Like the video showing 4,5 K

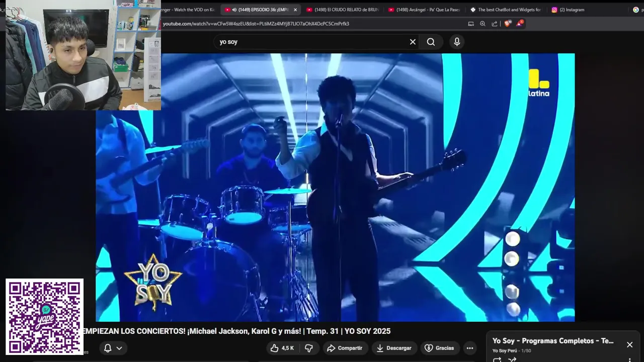[282, 348]
